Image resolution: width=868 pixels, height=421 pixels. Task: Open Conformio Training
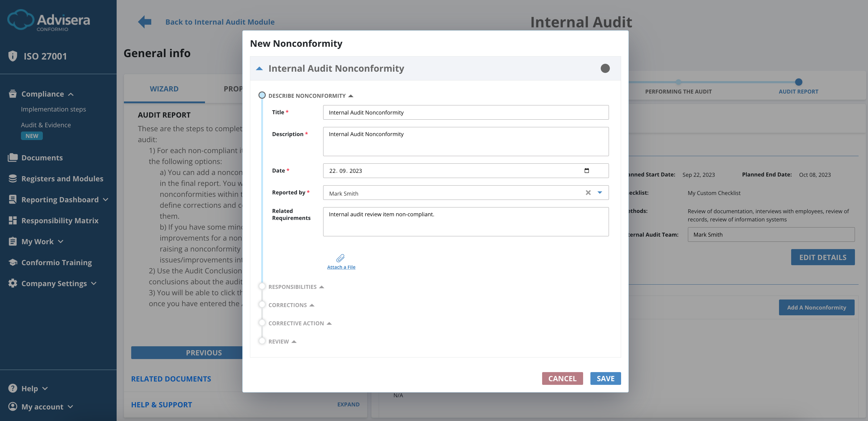pos(56,262)
